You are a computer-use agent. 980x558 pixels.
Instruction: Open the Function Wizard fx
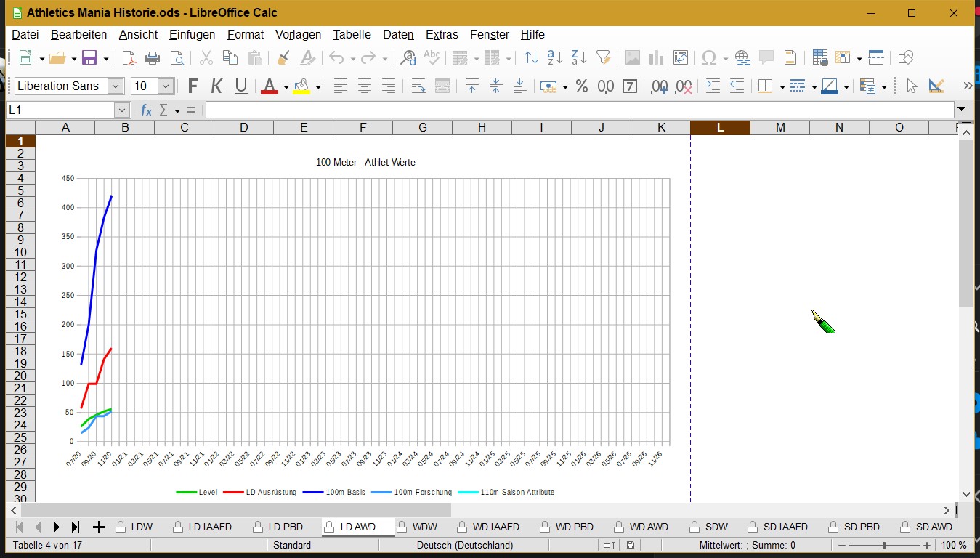click(146, 110)
